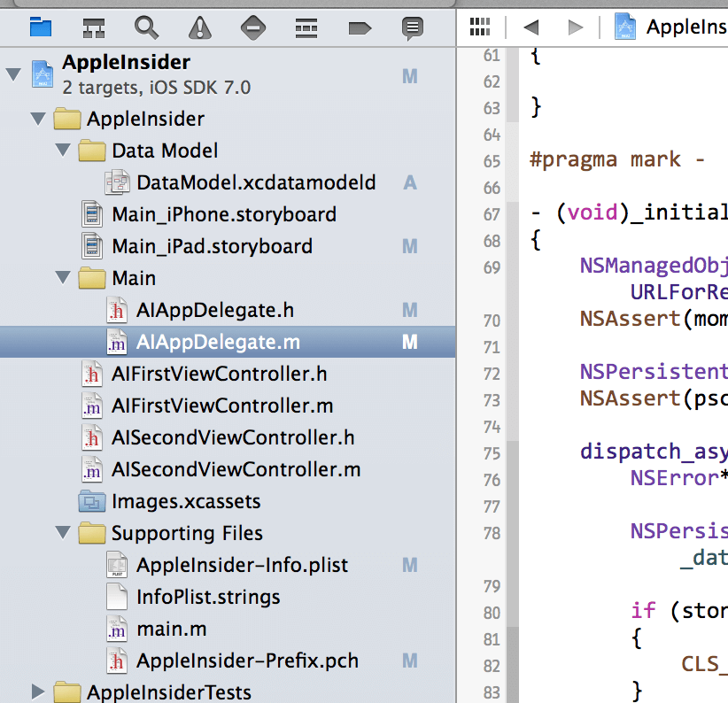Select the AppleInsiderTests folder

pyautogui.click(x=228, y=691)
